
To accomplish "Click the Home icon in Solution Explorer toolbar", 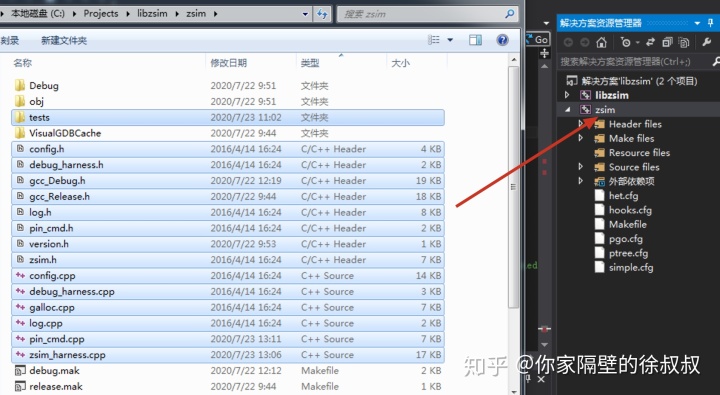I will point(601,42).
